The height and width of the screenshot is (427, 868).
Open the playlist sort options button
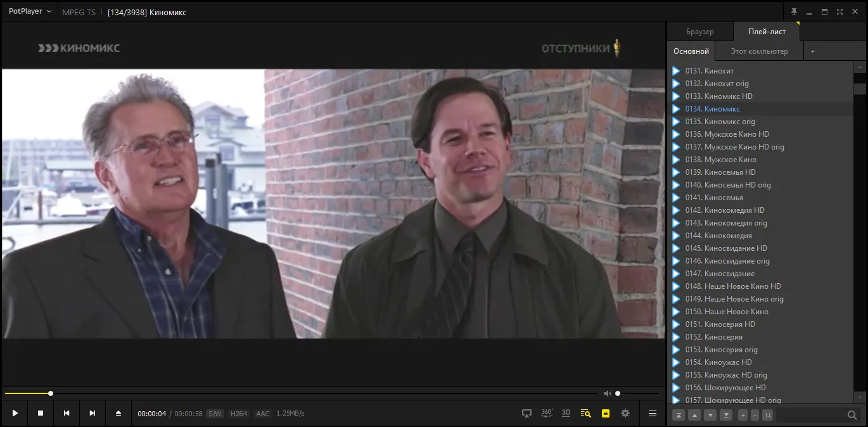(x=768, y=415)
